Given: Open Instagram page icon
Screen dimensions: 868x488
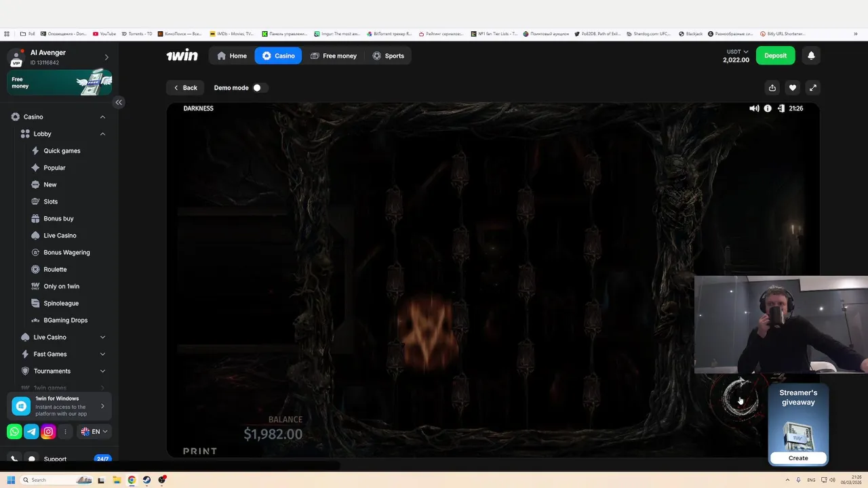Looking at the screenshot, I should [x=48, y=431].
